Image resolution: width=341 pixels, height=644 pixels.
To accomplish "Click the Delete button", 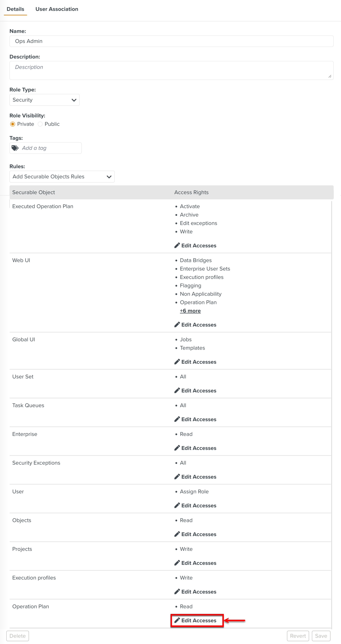I will (18, 636).
